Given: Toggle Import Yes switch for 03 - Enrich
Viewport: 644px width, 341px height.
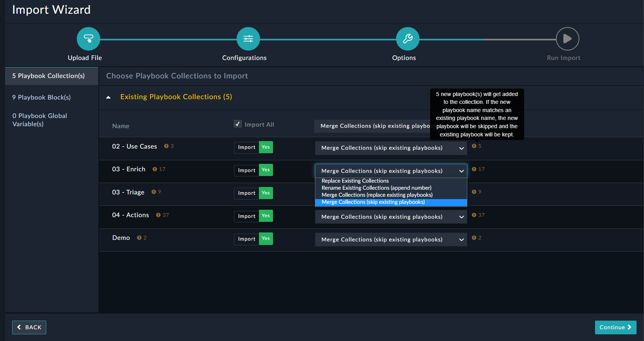Looking at the screenshot, I should pos(253,170).
